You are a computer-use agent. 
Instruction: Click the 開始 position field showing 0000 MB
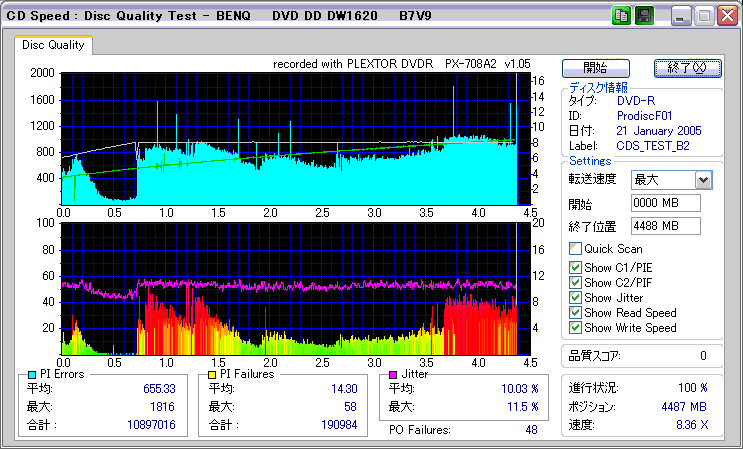(x=666, y=203)
